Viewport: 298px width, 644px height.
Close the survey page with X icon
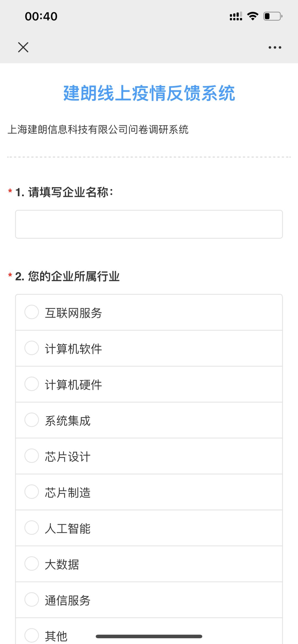23,47
